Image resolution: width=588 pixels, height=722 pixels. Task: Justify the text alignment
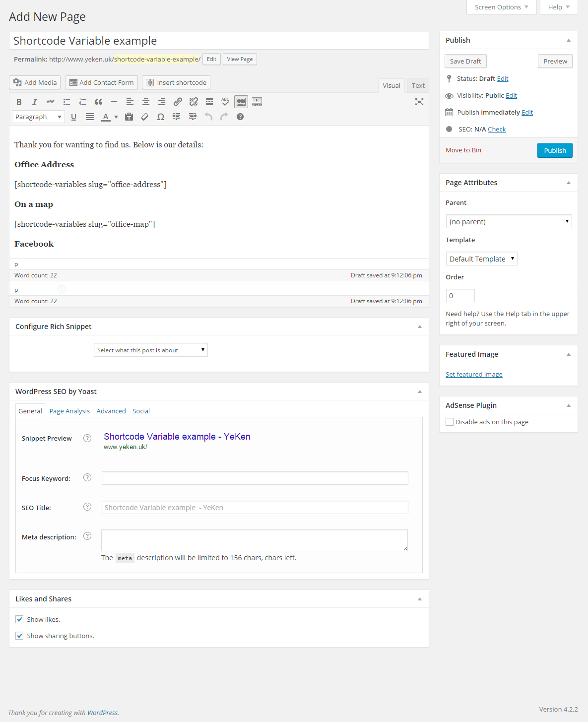click(90, 117)
